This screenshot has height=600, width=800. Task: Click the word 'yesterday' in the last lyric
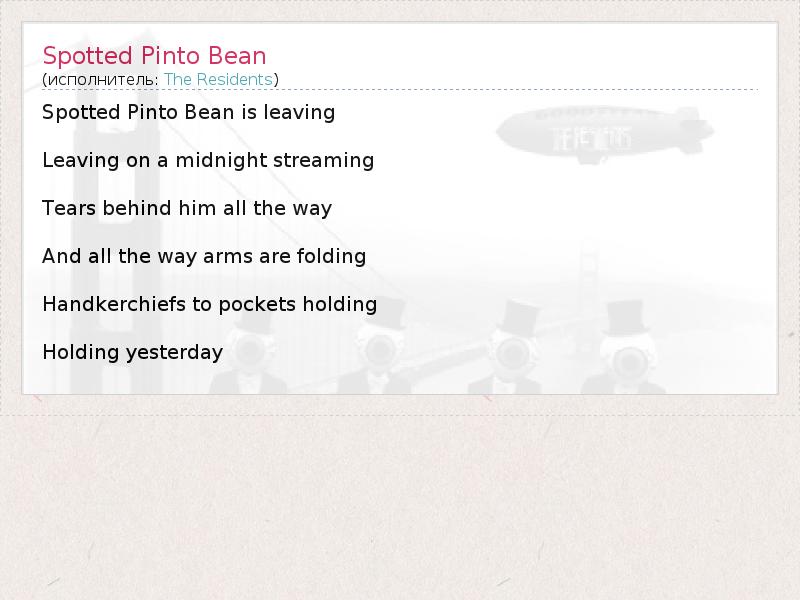pos(173,352)
